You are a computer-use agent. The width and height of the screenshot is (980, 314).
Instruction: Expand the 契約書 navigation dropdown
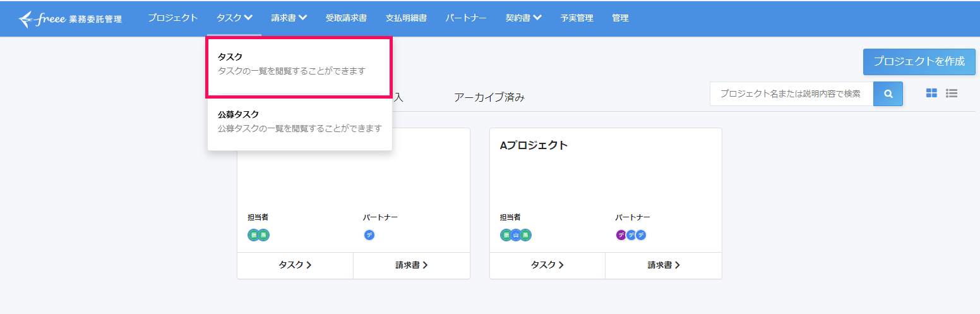click(523, 18)
